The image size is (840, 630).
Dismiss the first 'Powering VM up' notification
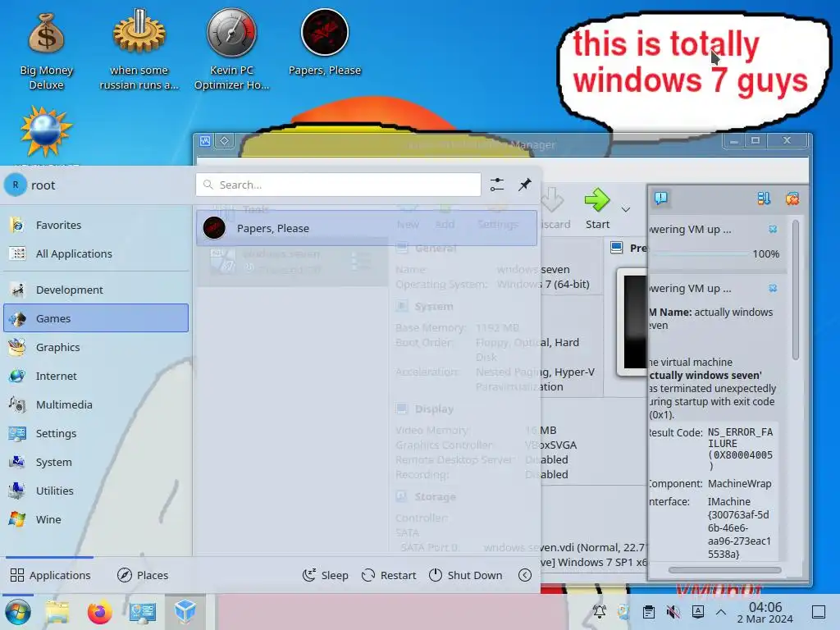pyautogui.click(x=773, y=230)
